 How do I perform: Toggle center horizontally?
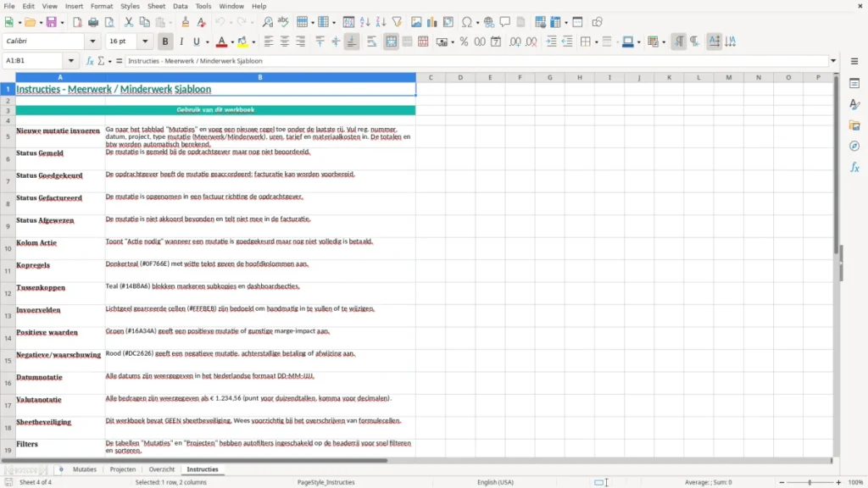coord(285,42)
